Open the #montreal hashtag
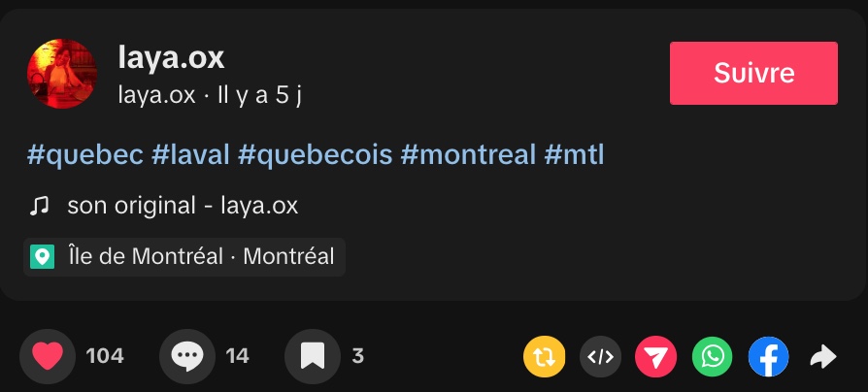Viewport: 868px width, 392px height. 467,153
